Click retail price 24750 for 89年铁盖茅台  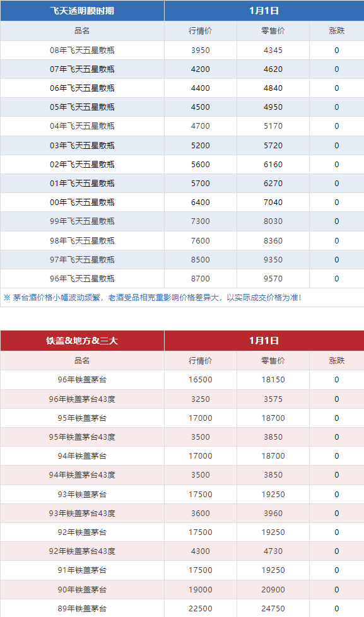coord(273,608)
